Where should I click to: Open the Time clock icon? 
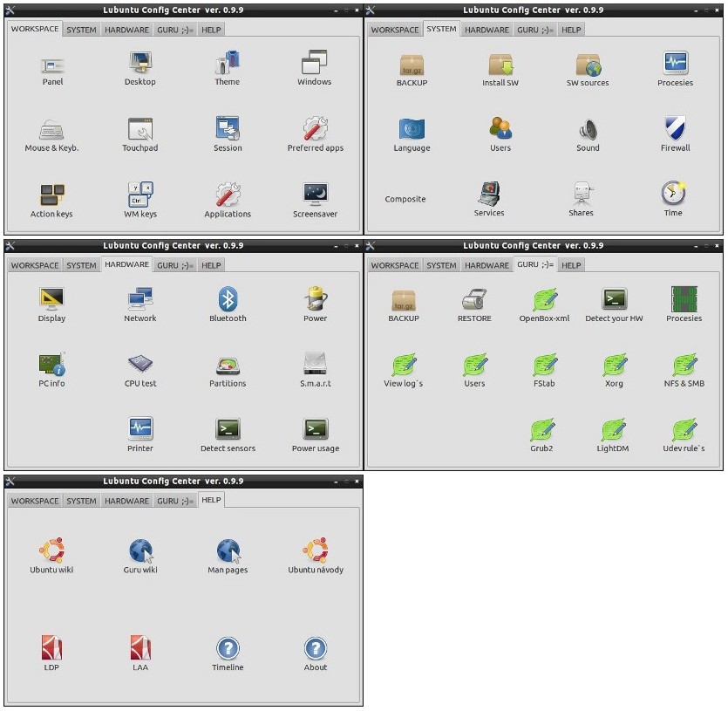(673, 194)
